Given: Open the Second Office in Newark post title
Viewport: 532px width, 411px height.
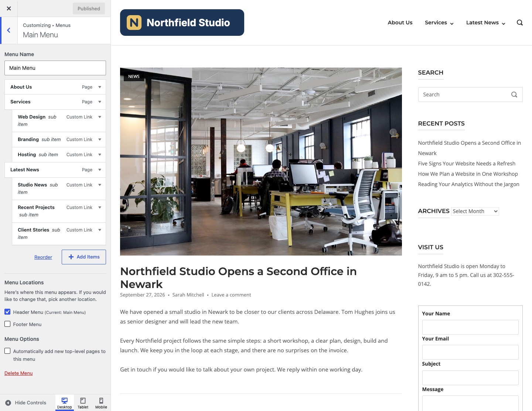Looking at the screenshot, I should (238, 278).
